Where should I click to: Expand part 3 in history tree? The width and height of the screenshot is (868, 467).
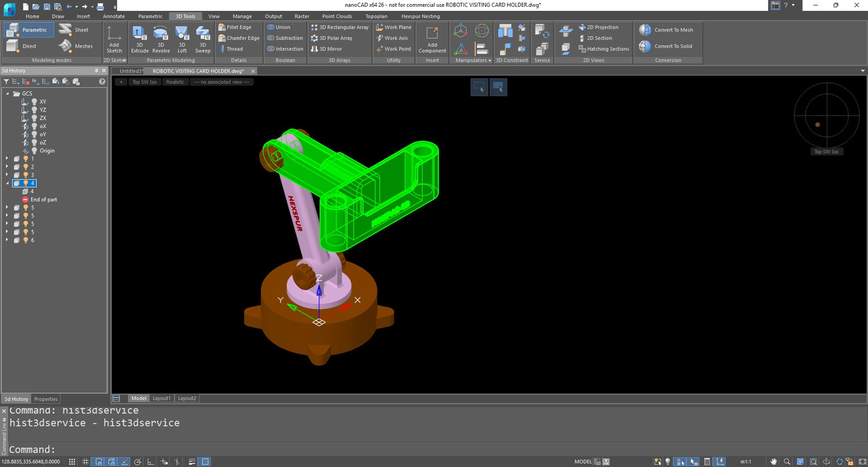pos(7,175)
